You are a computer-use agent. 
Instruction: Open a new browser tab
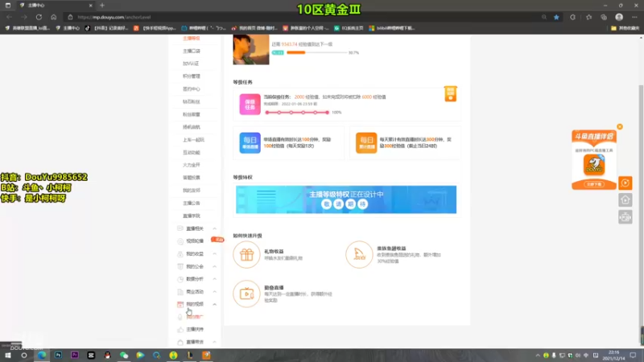(x=102, y=6)
